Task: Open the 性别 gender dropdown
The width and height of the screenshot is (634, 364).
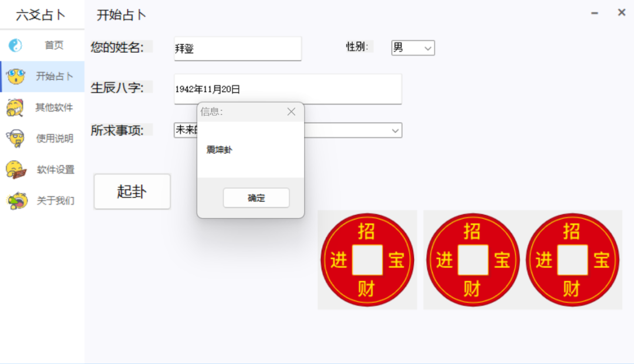Action: pos(413,48)
